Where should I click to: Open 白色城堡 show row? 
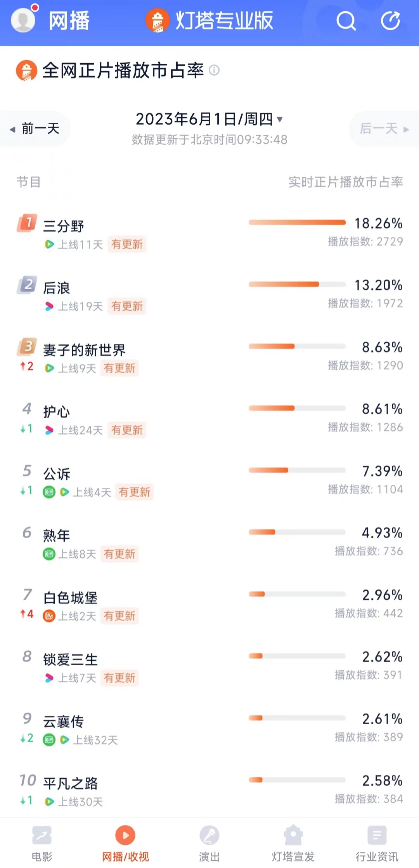(70, 598)
